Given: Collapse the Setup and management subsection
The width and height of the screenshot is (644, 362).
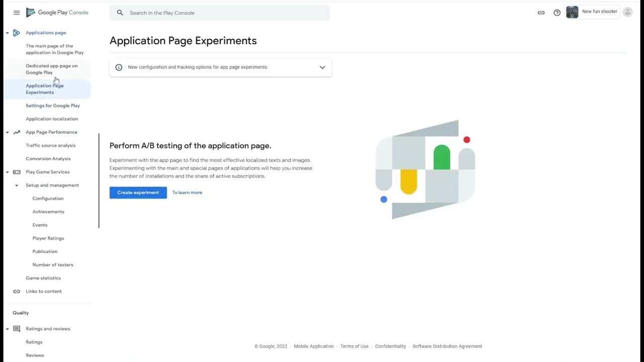Looking at the screenshot, I should [x=17, y=186].
